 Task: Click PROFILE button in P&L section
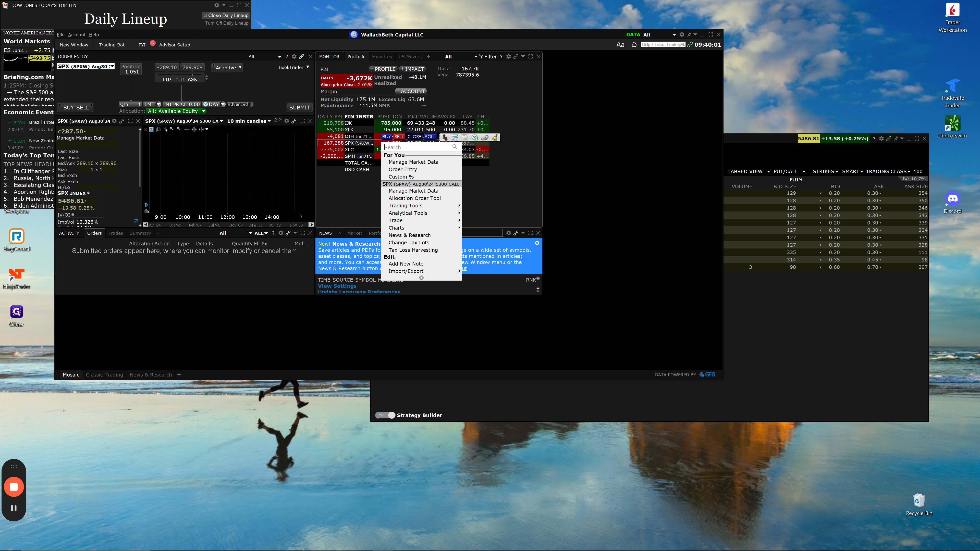pyautogui.click(x=383, y=69)
